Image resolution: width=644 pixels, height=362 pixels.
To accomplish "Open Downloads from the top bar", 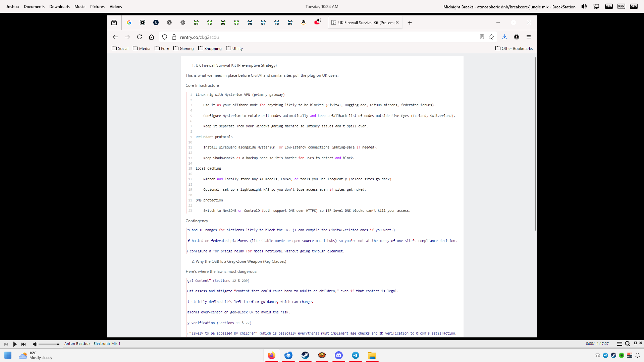I will pos(59,6).
